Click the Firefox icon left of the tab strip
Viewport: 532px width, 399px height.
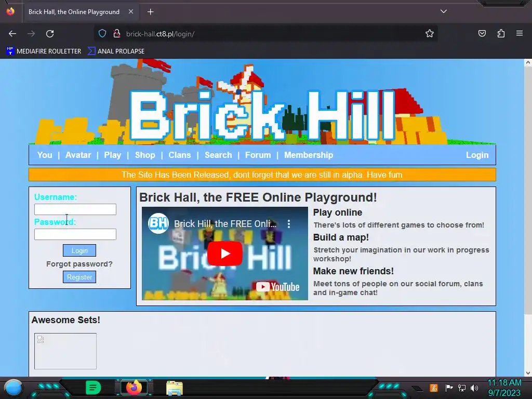10,11
